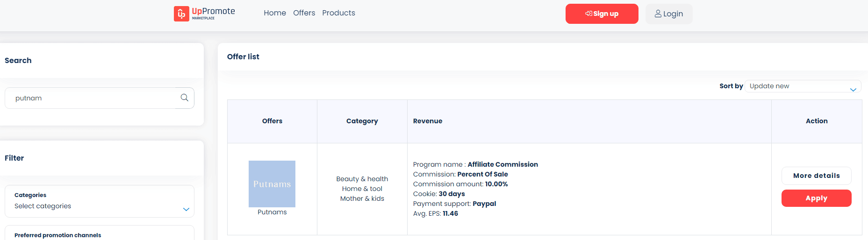Click the Revenue column header

[x=428, y=121]
